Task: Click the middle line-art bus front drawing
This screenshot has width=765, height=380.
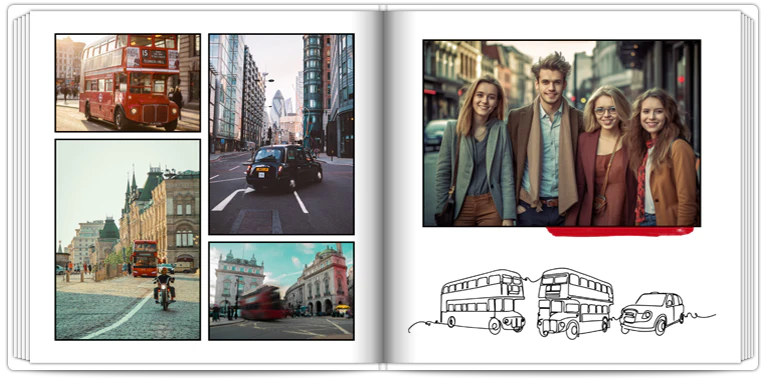Action: pyautogui.click(x=575, y=302)
